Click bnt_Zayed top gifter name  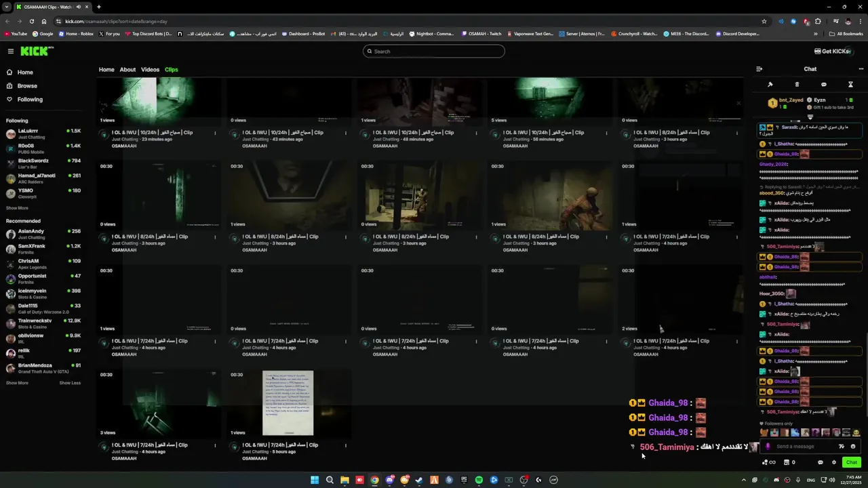pos(792,100)
